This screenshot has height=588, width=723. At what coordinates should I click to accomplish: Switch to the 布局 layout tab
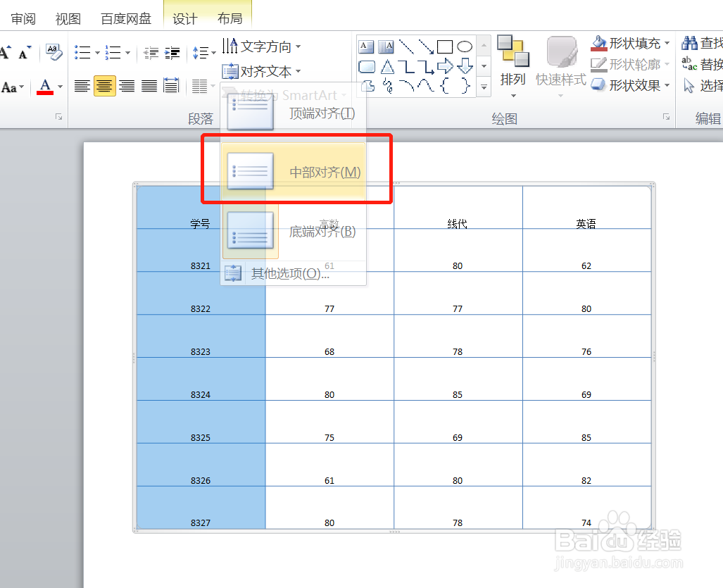[x=230, y=18]
